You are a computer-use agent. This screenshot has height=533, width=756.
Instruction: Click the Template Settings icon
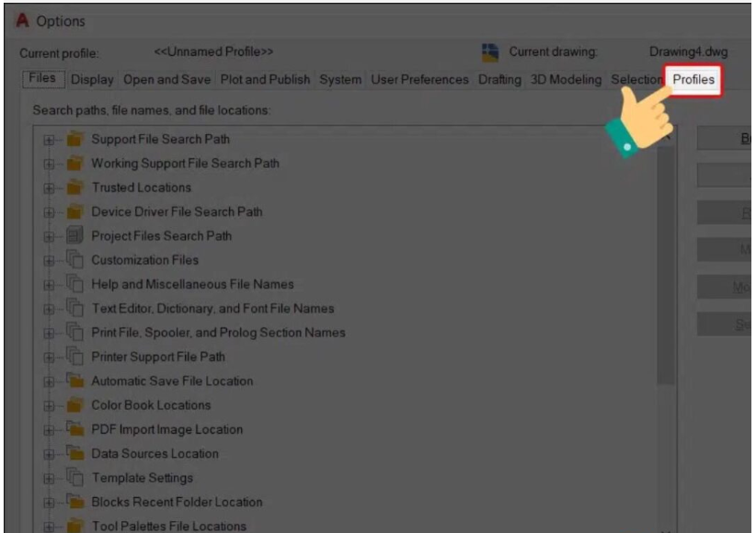74,478
